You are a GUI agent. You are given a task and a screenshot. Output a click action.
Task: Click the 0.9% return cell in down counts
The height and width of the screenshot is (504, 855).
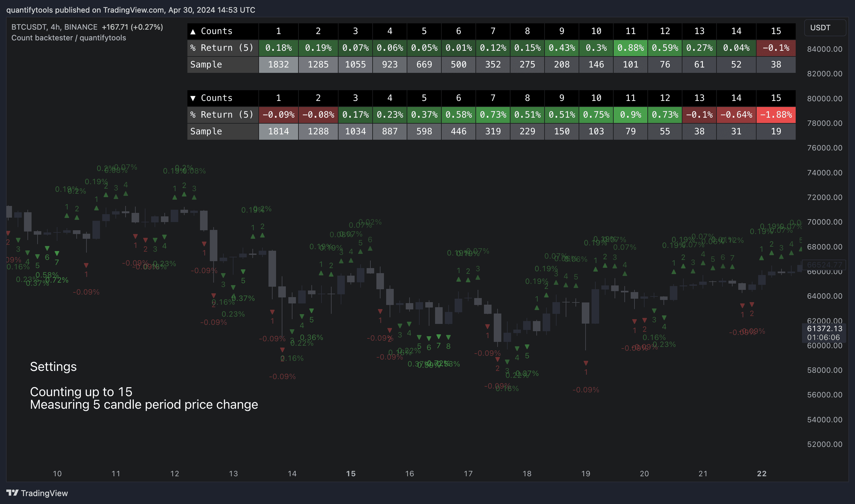(630, 115)
